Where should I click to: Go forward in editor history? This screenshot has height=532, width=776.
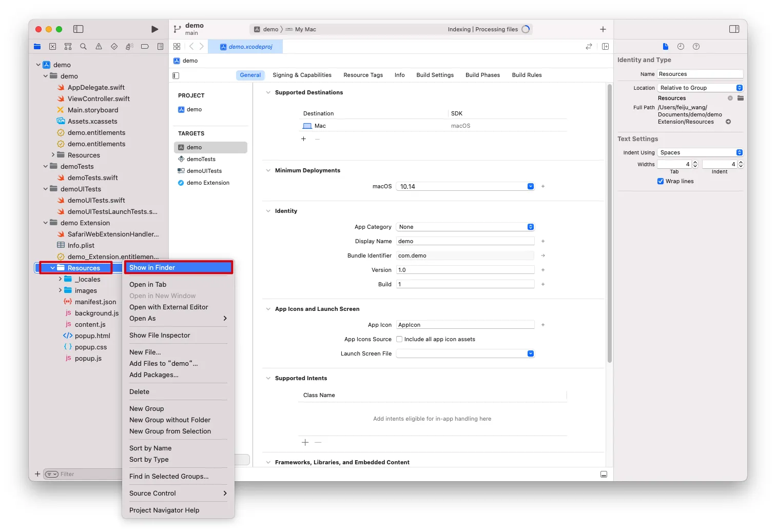click(202, 47)
